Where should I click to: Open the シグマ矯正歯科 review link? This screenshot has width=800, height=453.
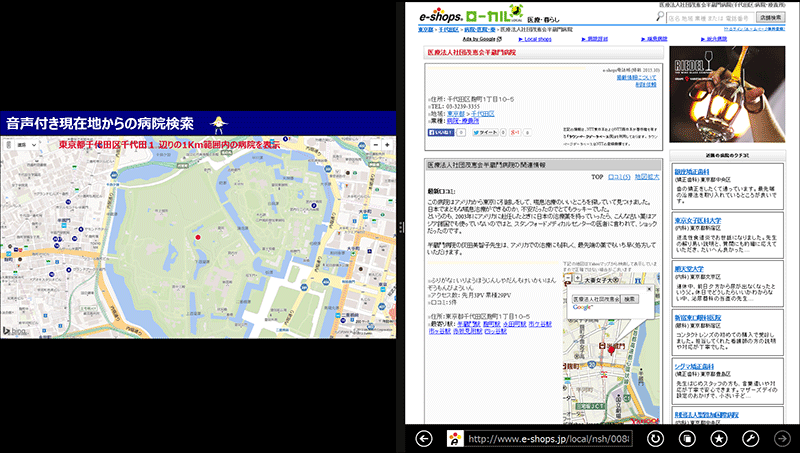(694, 367)
